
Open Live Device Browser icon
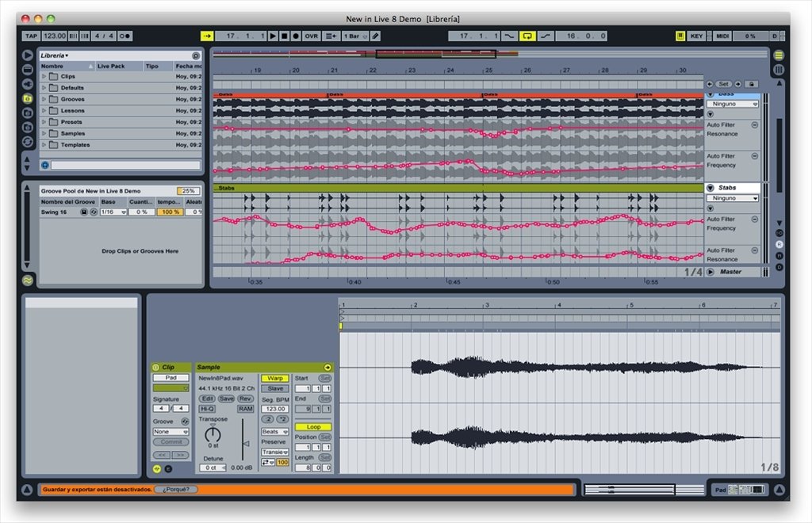pyautogui.click(x=28, y=69)
